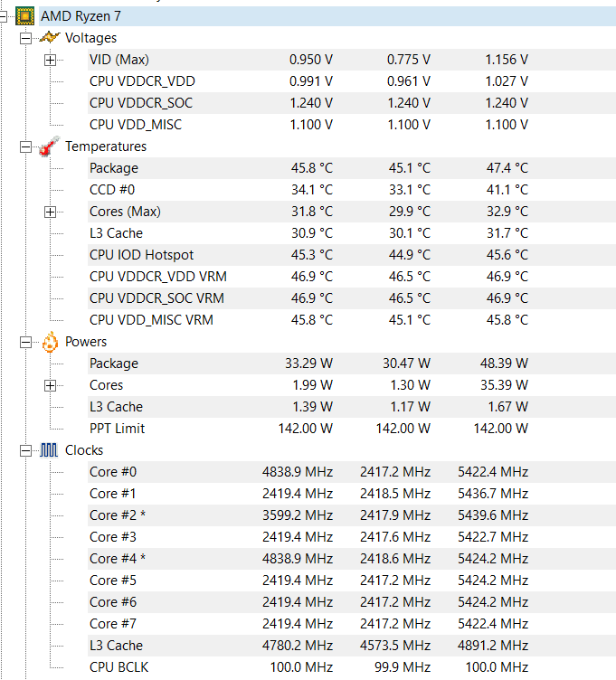
Task: Select the Core #3 clock row
Action: click(x=352, y=536)
